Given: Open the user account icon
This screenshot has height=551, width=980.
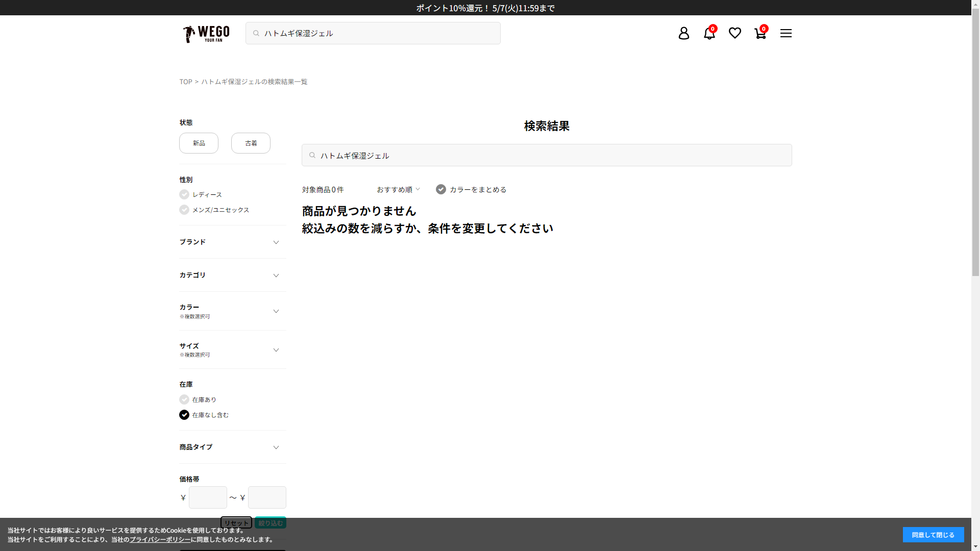Looking at the screenshot, I should tap(683, 33).
